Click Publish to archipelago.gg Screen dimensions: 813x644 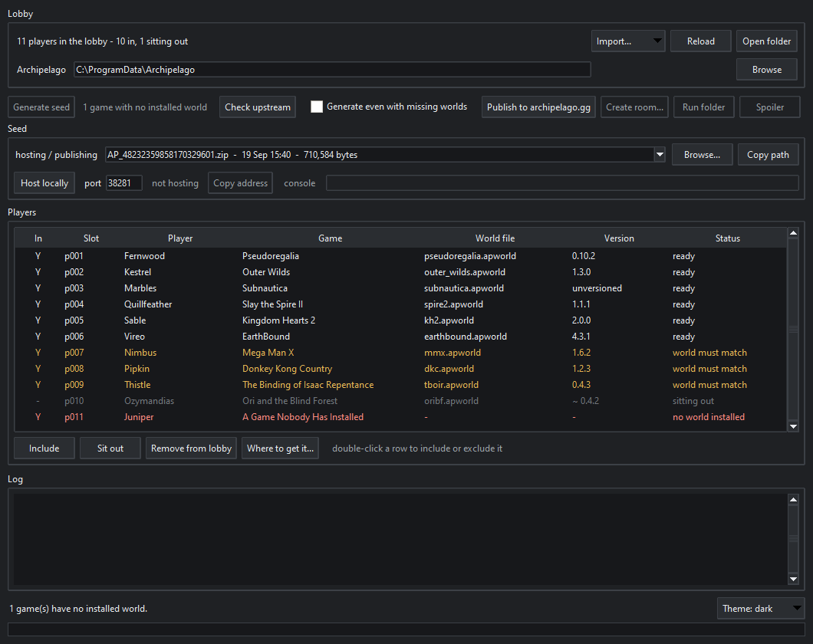[538, 107]
